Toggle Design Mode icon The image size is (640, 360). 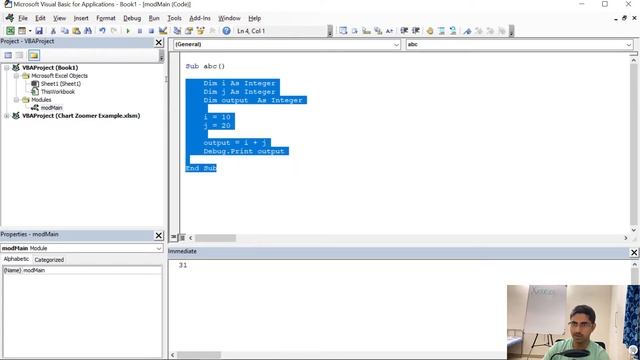163,31
